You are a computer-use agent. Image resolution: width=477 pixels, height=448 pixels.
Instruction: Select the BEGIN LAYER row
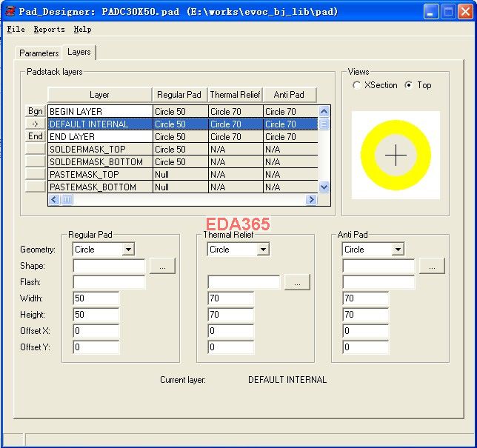tap(183, 112)
